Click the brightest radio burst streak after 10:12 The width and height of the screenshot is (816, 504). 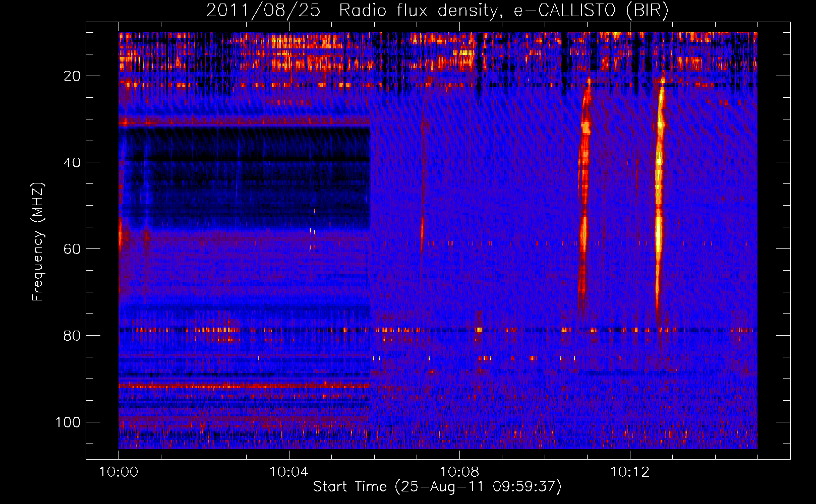click(659, 202)
